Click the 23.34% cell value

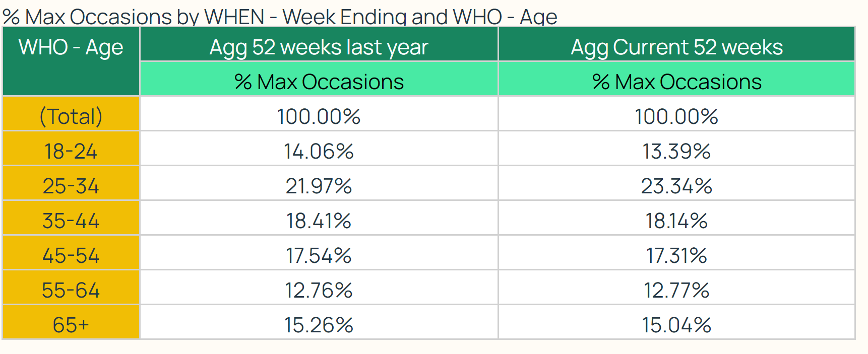tap(676, 186)
